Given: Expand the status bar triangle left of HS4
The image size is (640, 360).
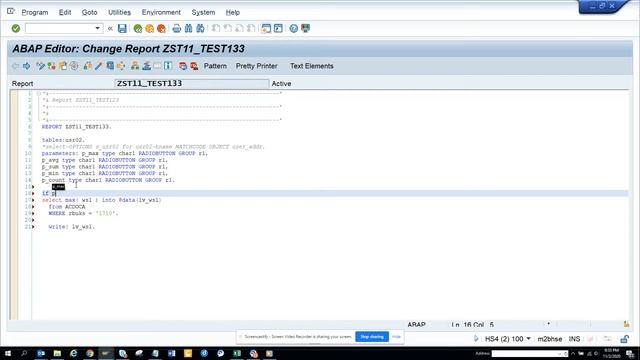Looking at the screenshot, I should click(476, 339).
